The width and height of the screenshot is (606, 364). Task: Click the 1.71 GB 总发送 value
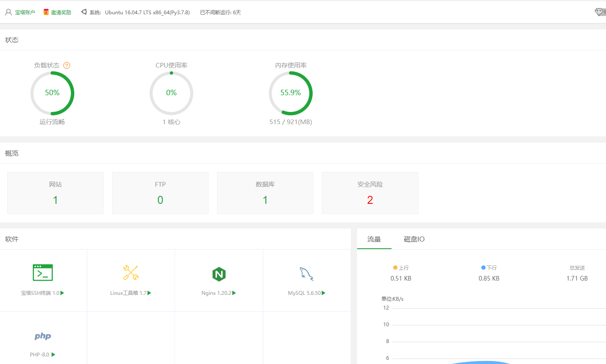pyautogui.click(x=577, y=278)
